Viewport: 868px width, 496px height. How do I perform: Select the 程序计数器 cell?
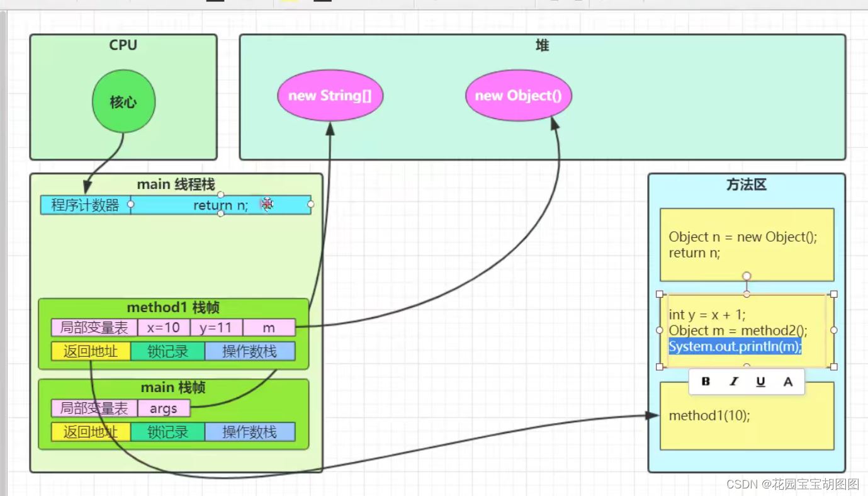pos(86,205)
